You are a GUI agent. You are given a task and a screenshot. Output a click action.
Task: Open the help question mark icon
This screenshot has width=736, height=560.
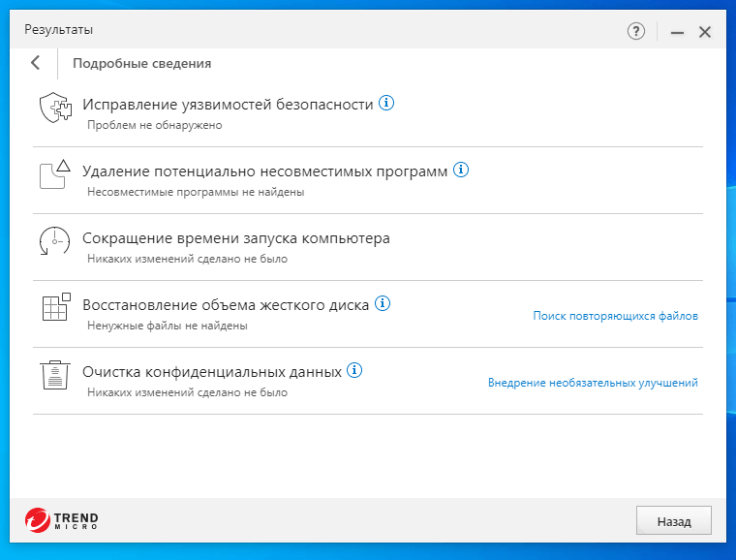point(636,32)
